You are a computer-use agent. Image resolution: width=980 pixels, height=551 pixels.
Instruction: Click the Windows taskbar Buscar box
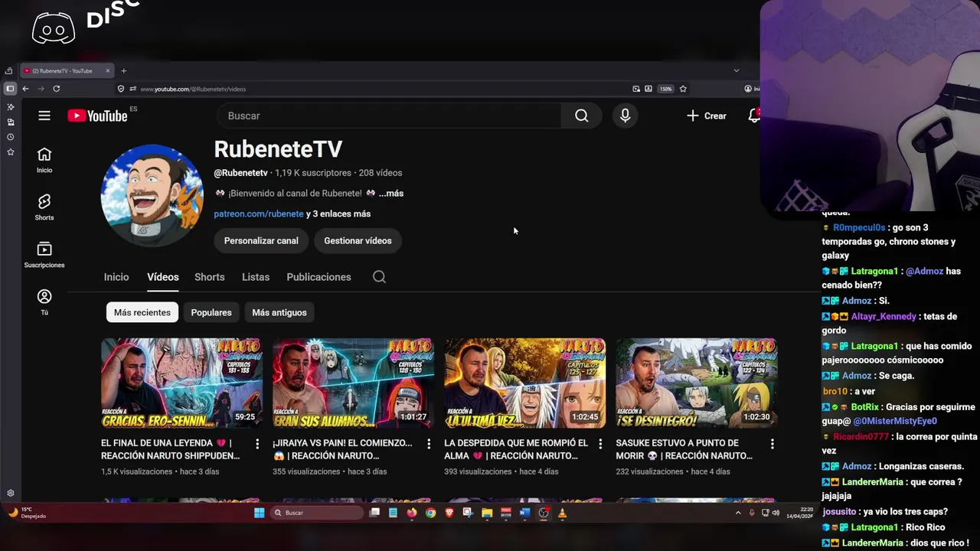point(317,513)
